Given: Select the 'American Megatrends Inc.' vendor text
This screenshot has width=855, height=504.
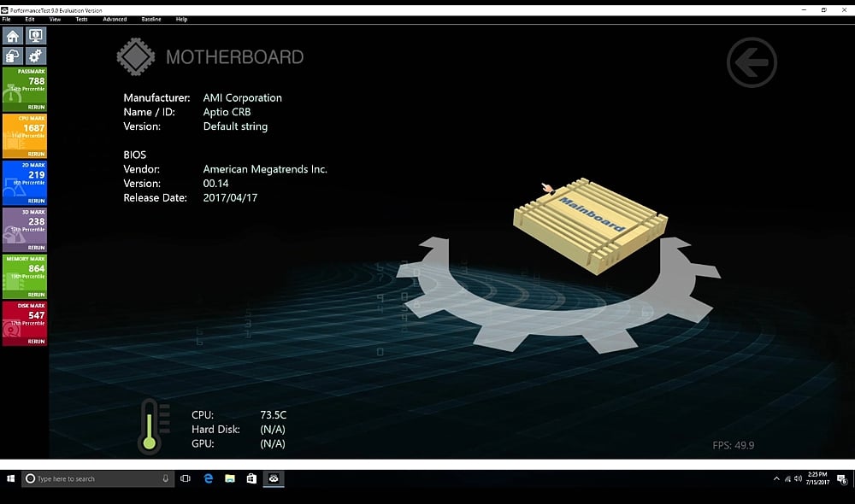Looking at the screenshot, I should pyautogui.click(x=265, y=169).
